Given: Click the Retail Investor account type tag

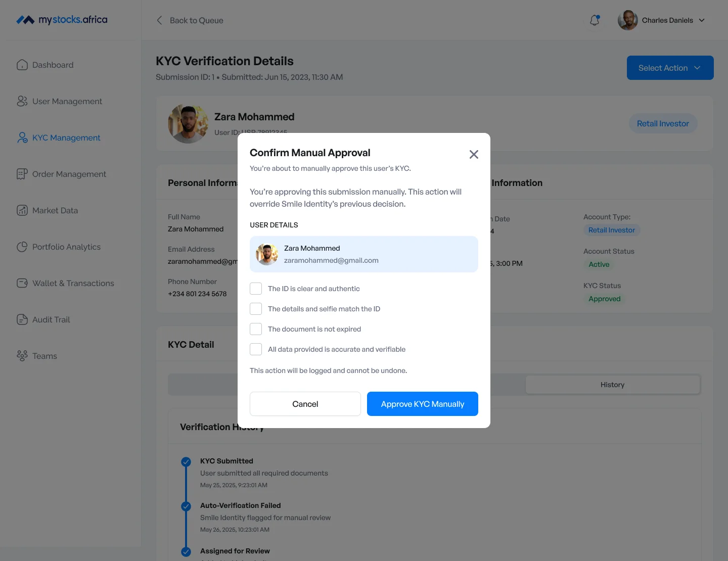Looking at the screenshot, I should pos(612,230).
